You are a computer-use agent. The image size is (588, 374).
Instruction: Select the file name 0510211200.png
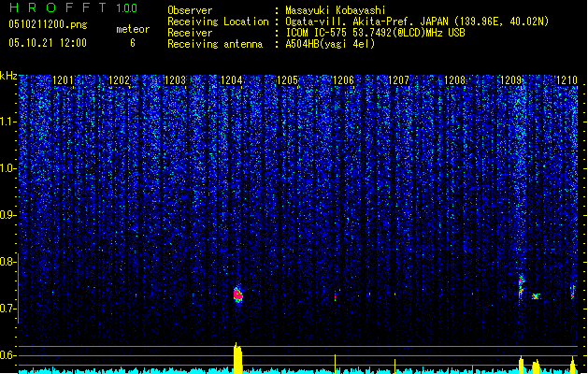48,24
